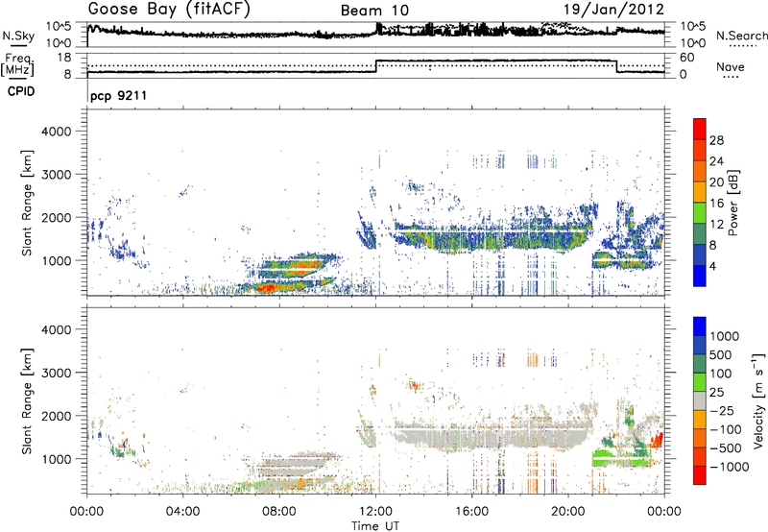This screenshot has width=768, height=532.
Task: Click the '4' power colorbar label
Action: pos(713,266)
